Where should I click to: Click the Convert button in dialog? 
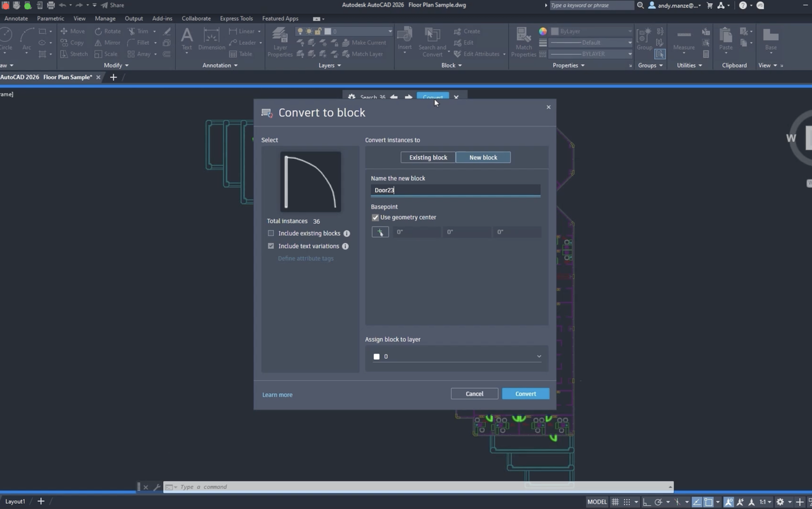525,394
